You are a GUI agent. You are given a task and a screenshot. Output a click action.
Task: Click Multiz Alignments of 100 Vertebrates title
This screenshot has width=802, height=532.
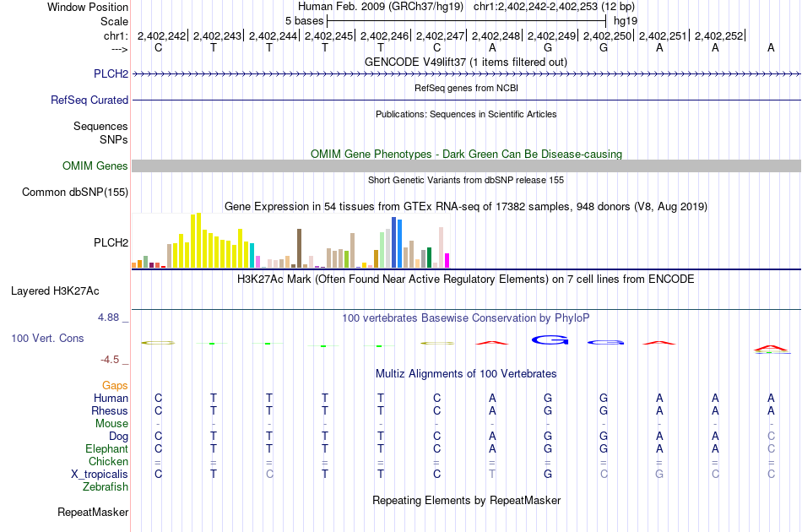click(466, 373)
